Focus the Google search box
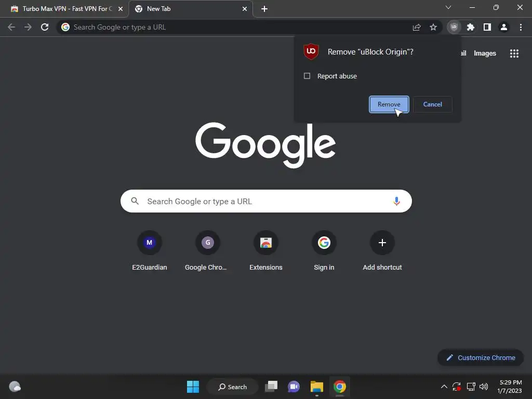Screen dimensions: 532x399 pyautogui.click(x=266, y=201)
